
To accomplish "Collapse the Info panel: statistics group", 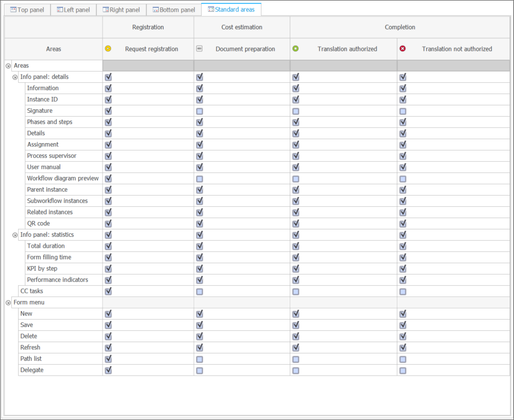I will click(15, 235).
